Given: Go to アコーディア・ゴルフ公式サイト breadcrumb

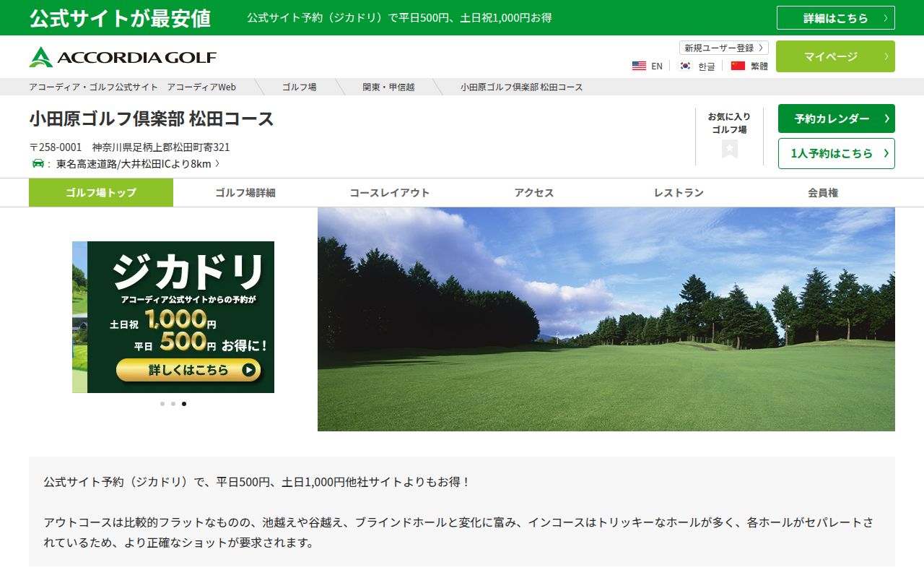Looking at the screenshot, I should [x=133, y=87].
